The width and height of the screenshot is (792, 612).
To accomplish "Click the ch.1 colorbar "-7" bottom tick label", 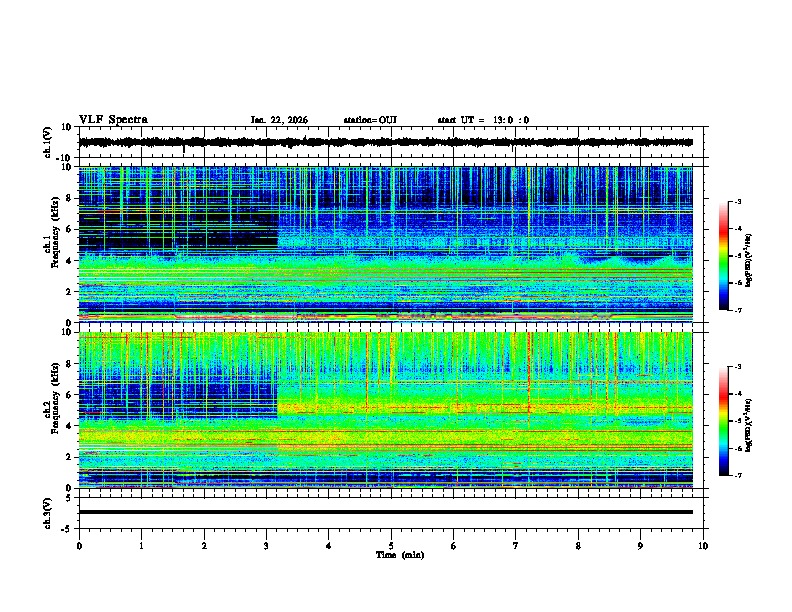I will point(738,310).
